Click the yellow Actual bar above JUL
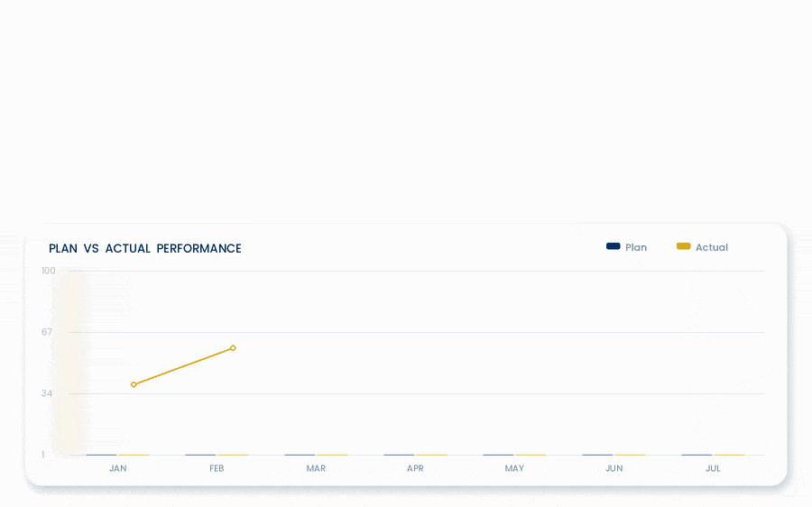 tap(729, 455)
